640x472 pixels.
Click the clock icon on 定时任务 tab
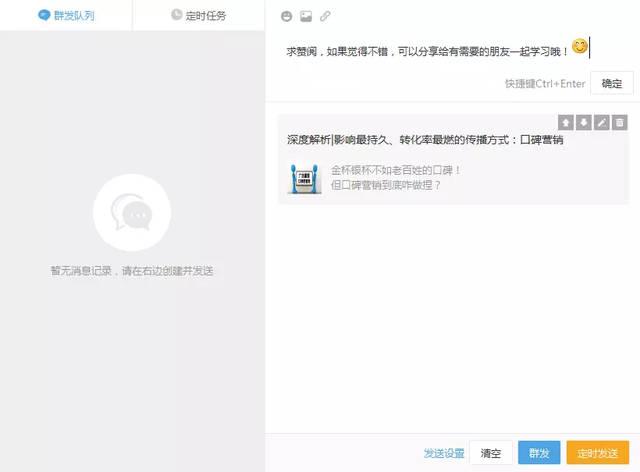176,15
